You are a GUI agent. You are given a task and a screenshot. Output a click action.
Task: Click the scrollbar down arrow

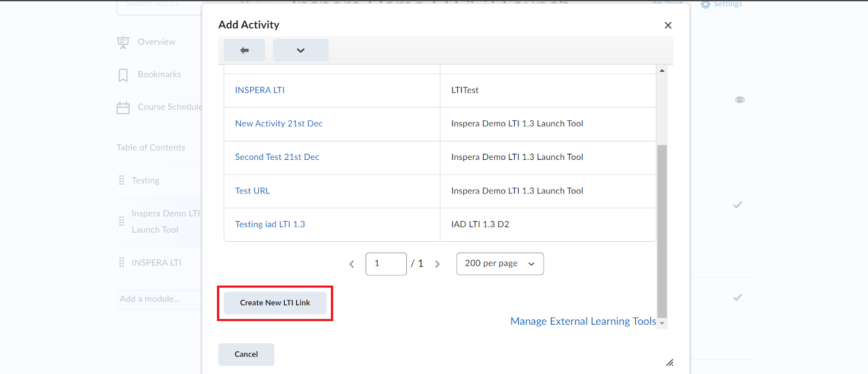click(662, 323)
